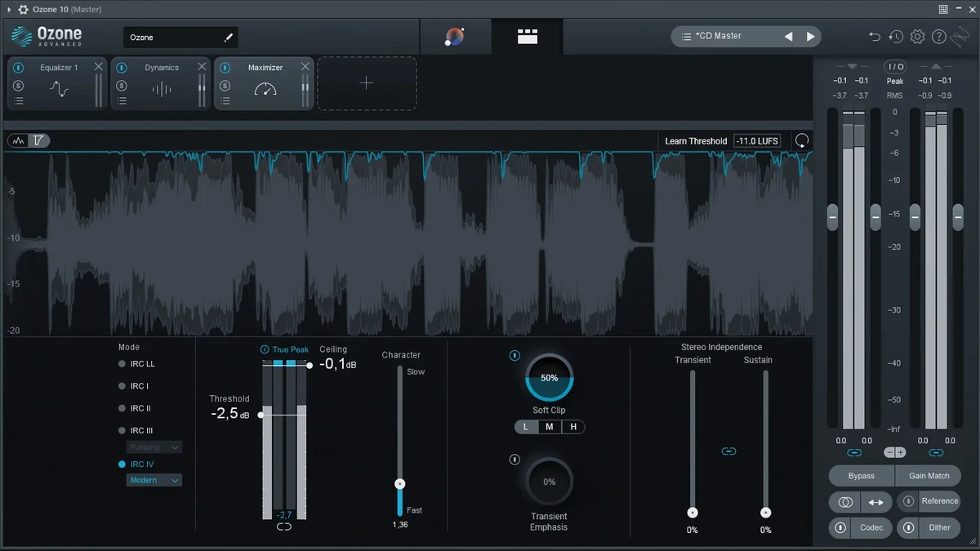
Task: Click the -0,1 dB Ceiling value
Action: point(337,364)
